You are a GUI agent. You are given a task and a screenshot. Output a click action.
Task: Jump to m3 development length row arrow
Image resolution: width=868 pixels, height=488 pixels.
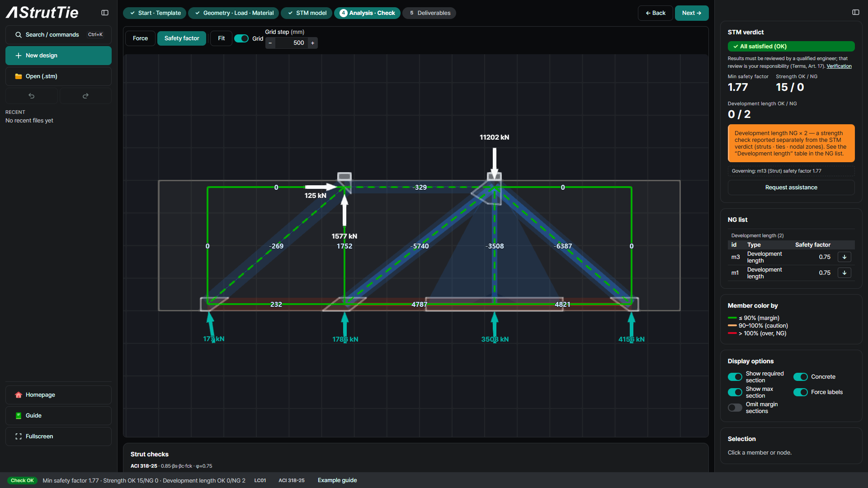844,257
